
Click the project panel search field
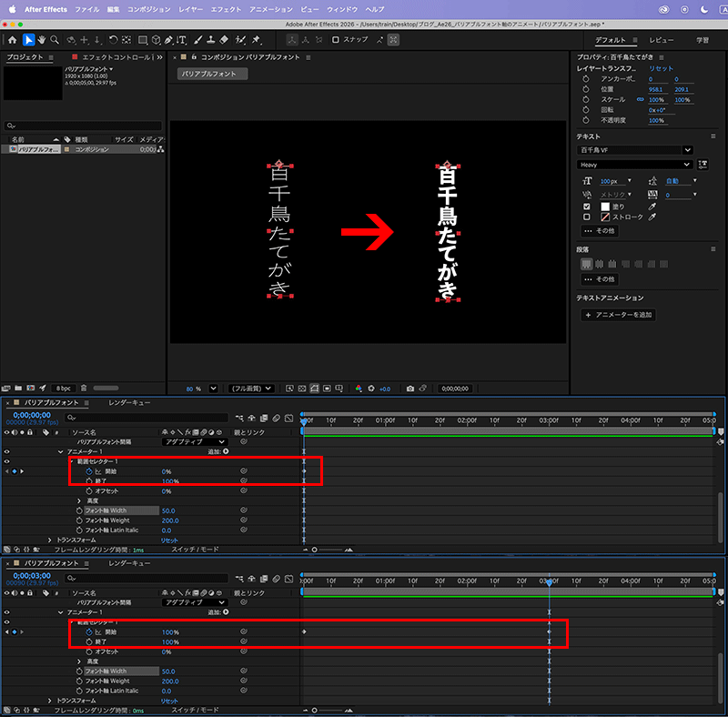[x=84, y=126]
